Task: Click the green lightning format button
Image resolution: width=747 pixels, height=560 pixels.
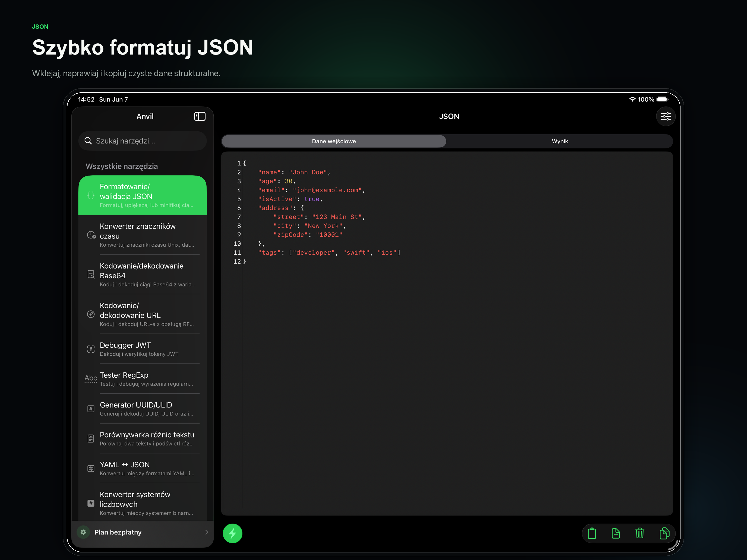Action: pyautogui.click(x=232, y=533)
